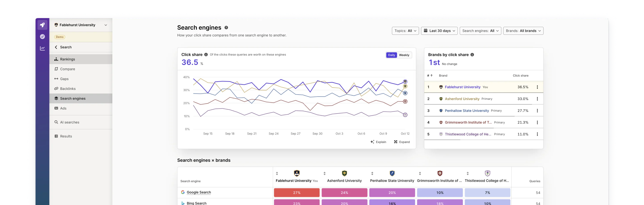Open the Google Search link
Image resolution: width=644 pixels, height=205 pixels.
click(x=199, y=192)
